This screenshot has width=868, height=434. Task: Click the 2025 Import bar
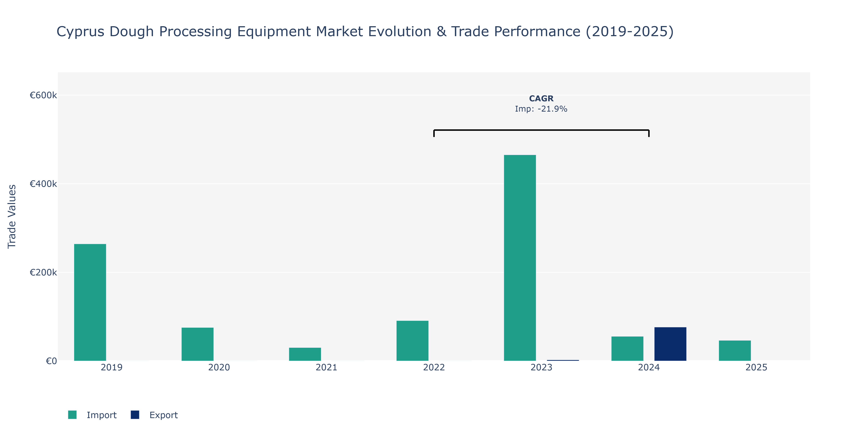(x=735, y=350)
